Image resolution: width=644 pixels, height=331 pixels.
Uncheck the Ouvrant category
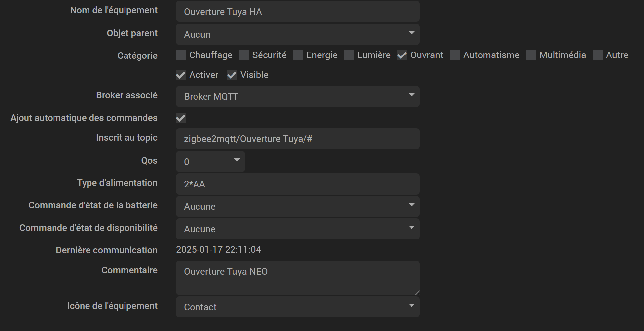[402, 55]
